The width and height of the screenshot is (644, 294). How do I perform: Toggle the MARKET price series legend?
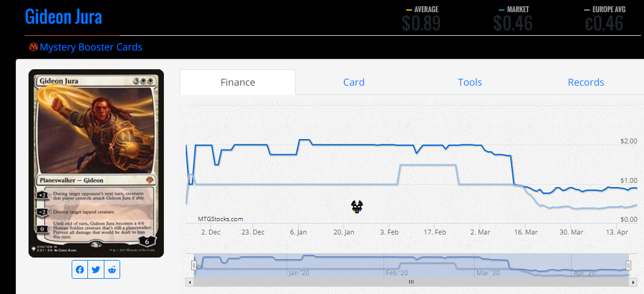coord(514,9)
